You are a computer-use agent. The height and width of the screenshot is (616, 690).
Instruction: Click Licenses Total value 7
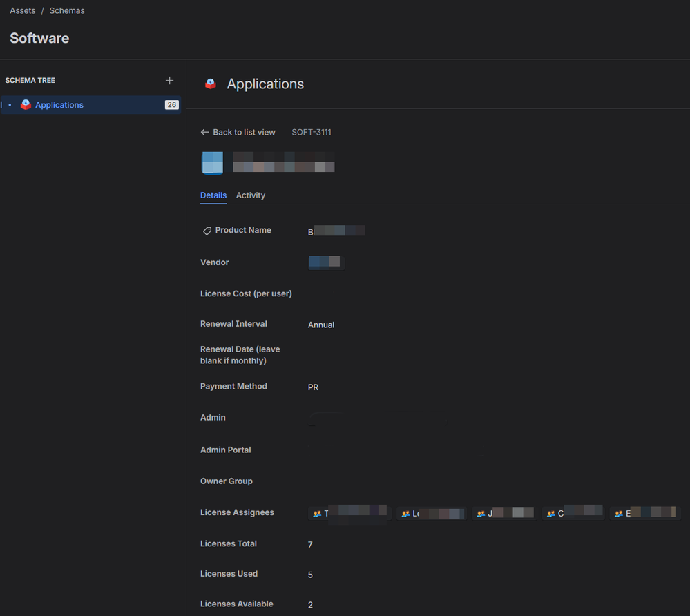click(310, 545)
